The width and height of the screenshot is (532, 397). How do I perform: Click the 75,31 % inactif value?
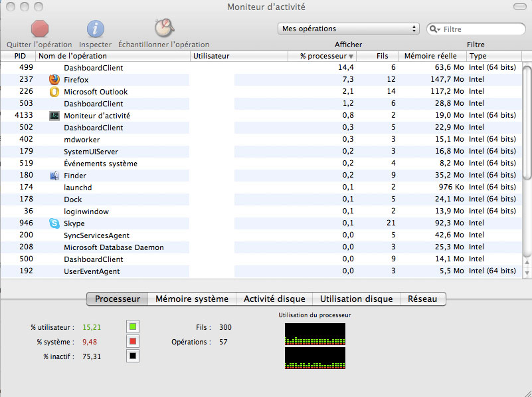pos(92,356)
